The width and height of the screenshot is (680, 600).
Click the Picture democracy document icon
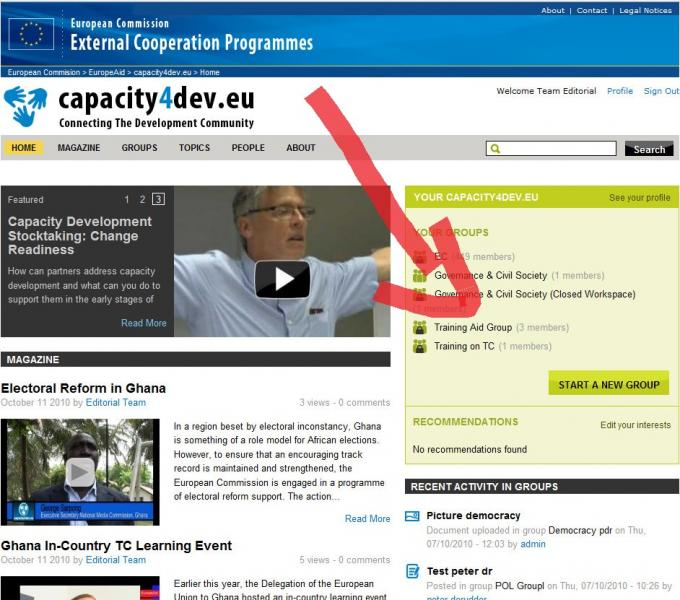[412, 516]
